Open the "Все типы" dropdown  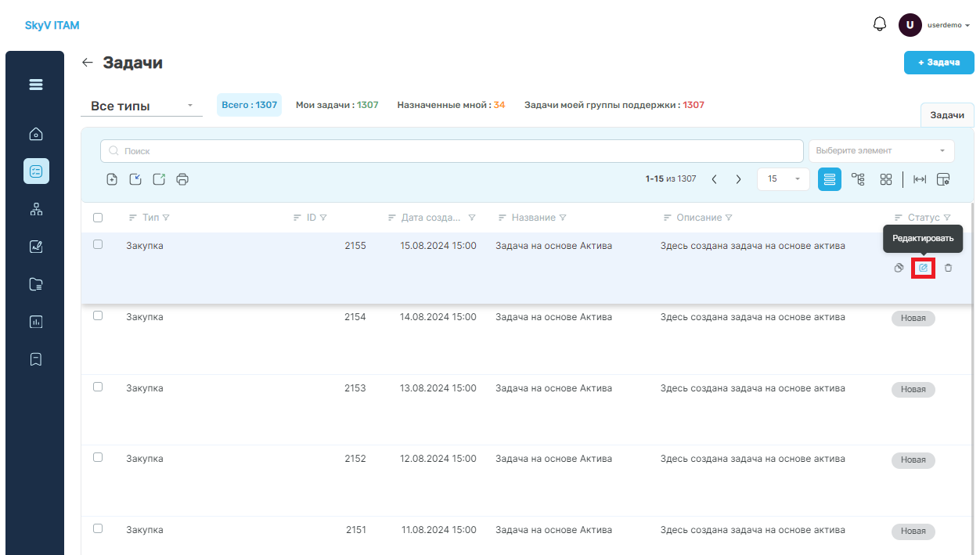pos(142,106)
